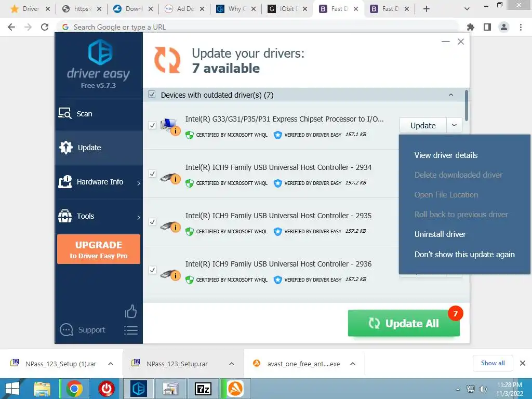532x399 pixels.
Task: Click the Driver Easy verified badge on 2934 row
Action: 277,183
